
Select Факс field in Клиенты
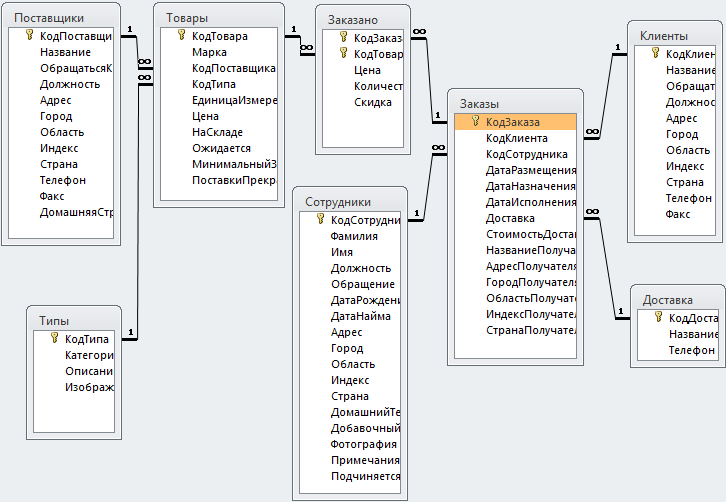point(675,214)
